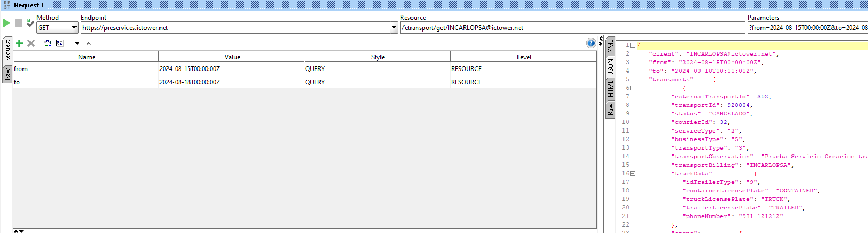Click the "phoneNumber": "981 121212" line

tap(733, 216)
